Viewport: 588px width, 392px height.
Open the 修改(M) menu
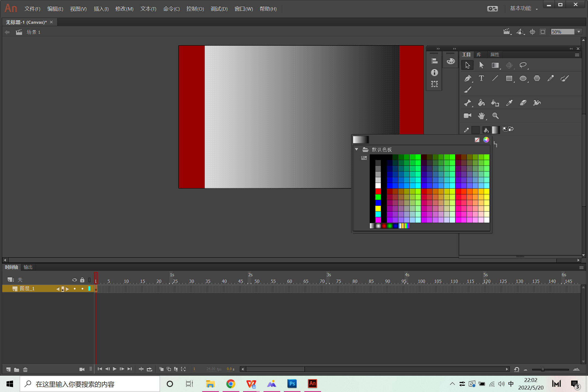click(x=124, y=9)
